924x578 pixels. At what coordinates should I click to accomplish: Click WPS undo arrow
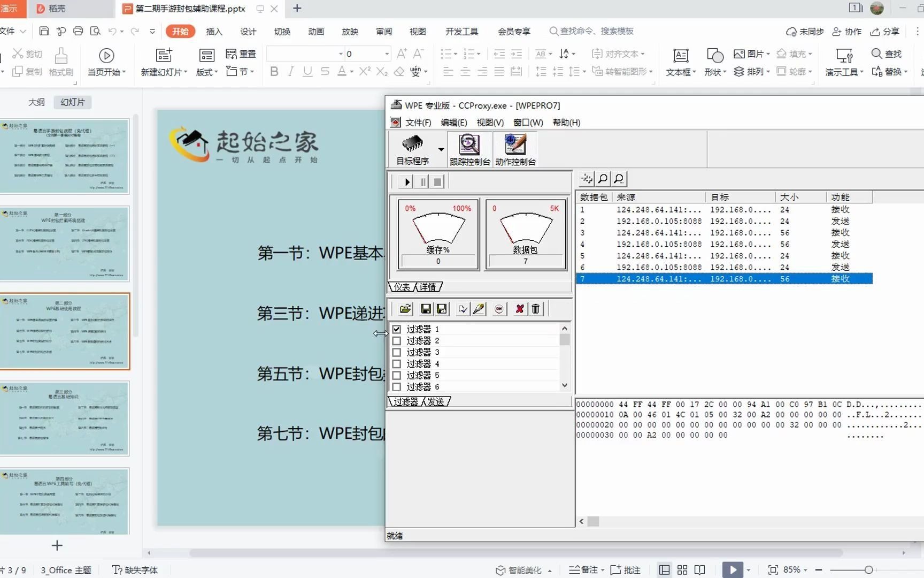click(112, 31)
